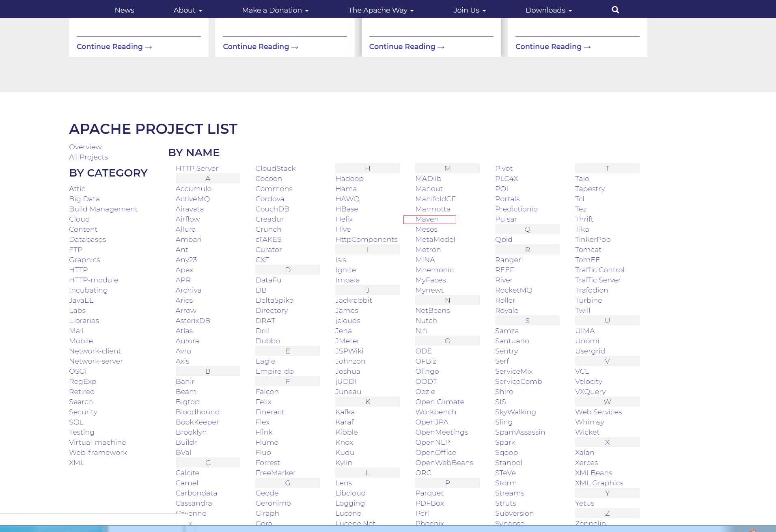Open the Kafka project link
Viewport: 776px width, 532px height.
(x=345, y=412)
